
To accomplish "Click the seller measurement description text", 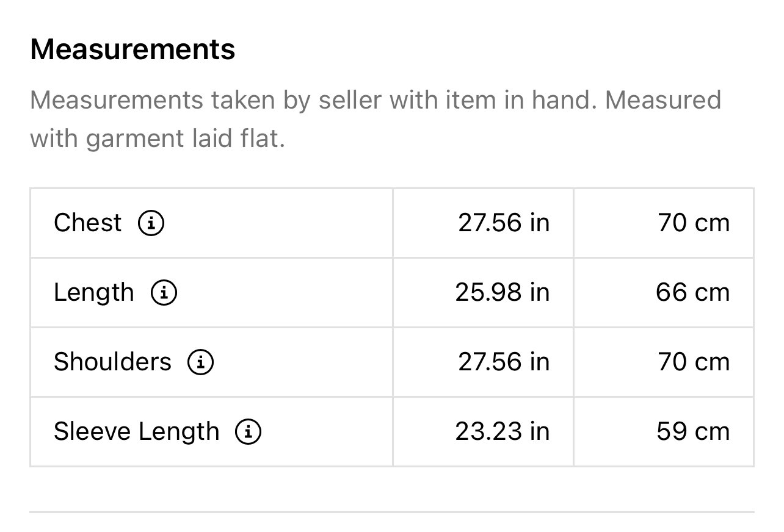I will pos(376,119).
